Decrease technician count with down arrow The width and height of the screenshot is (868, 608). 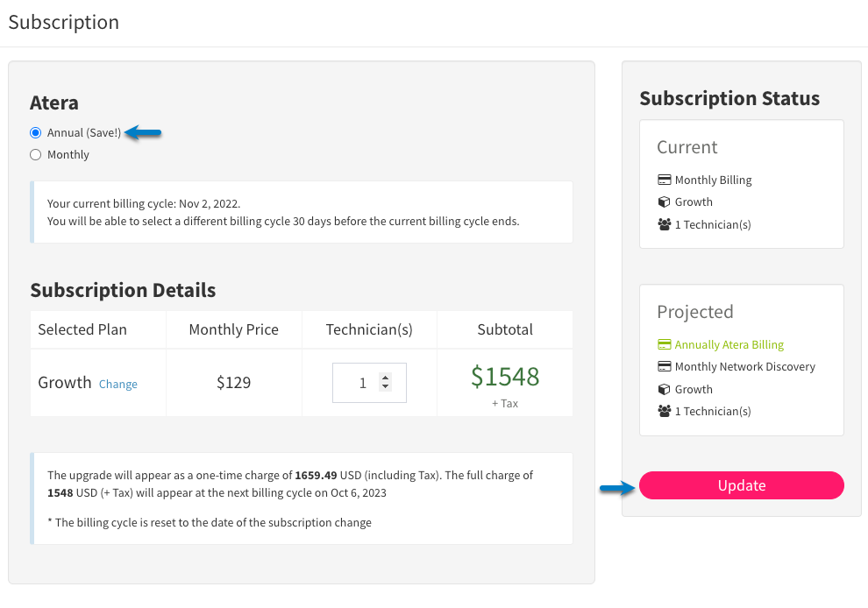385,386
